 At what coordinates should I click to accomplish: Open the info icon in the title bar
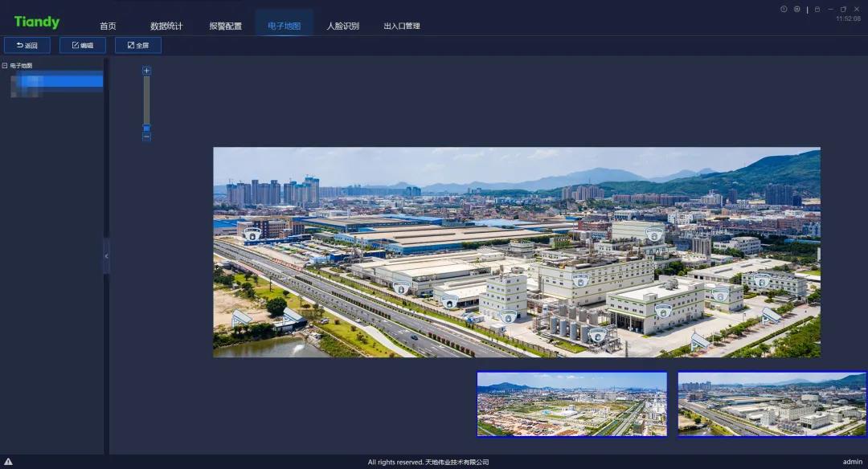(x=784, y=9)
